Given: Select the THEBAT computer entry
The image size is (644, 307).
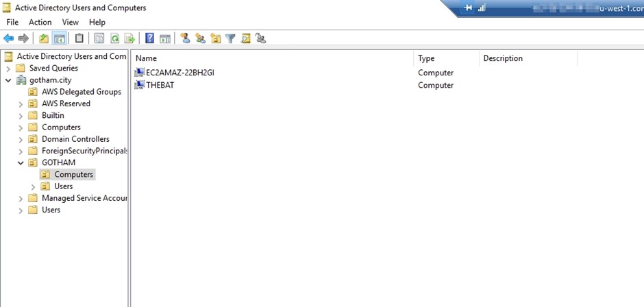Looking at the screenshot, I should (160, 85).
